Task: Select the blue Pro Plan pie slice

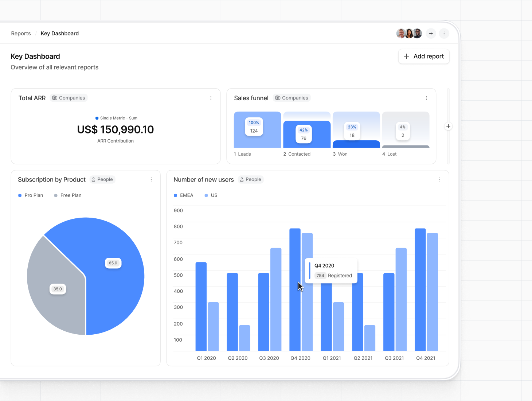Action: click(113, 262)
